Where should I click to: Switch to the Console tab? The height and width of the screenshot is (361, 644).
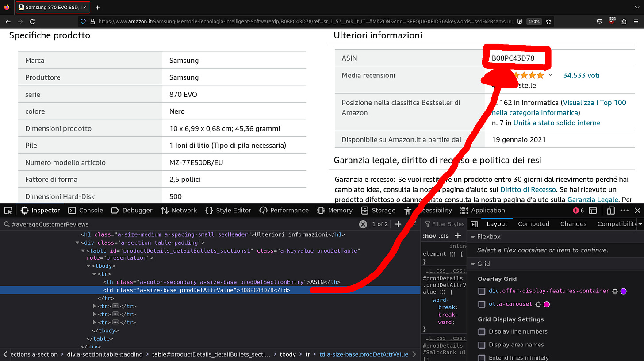coord(86,211)
